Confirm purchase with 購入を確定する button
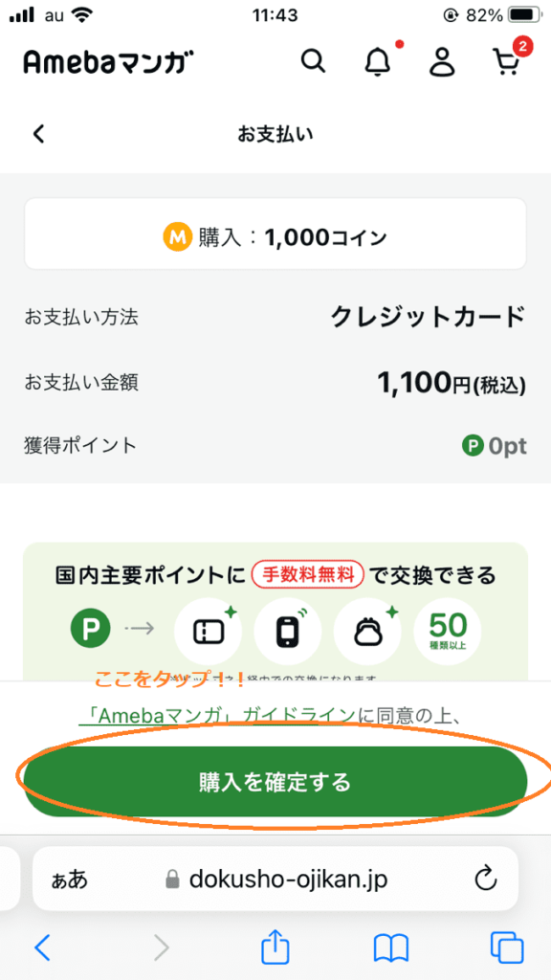551x980 pixels. (x=275, y=781)
